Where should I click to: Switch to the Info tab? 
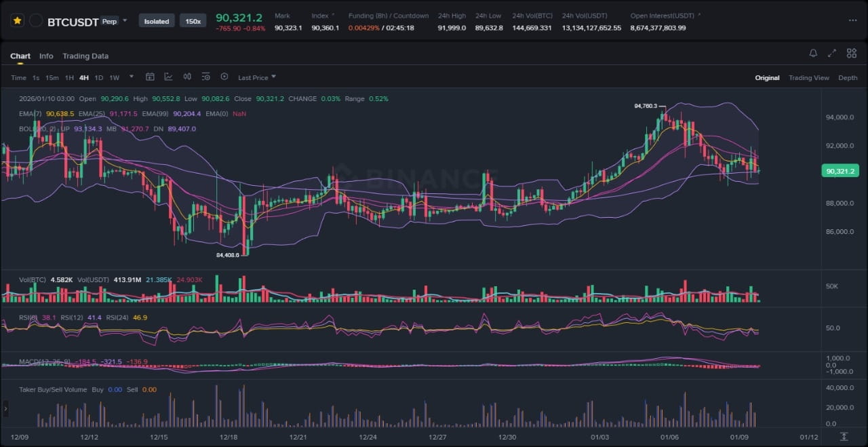point(46,56)
